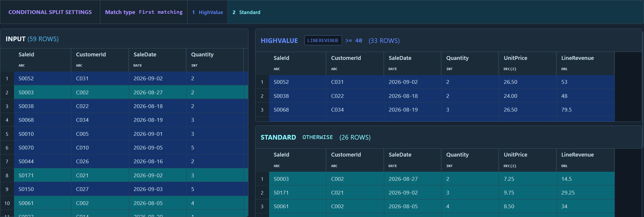
Task: Click date 2026-08-16 in the Input table
Action: pyautogui.click(x=157, y=161)
